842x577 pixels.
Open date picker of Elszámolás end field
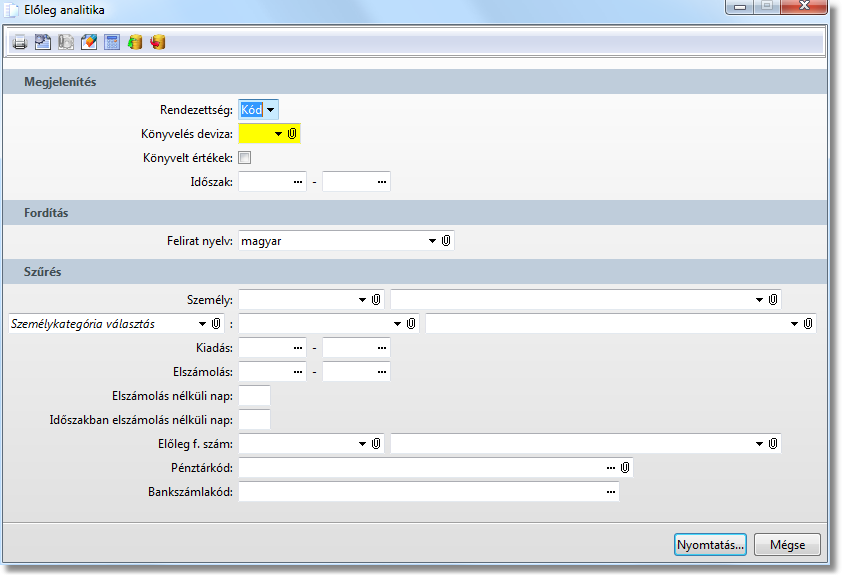click(x=382, y=372)
